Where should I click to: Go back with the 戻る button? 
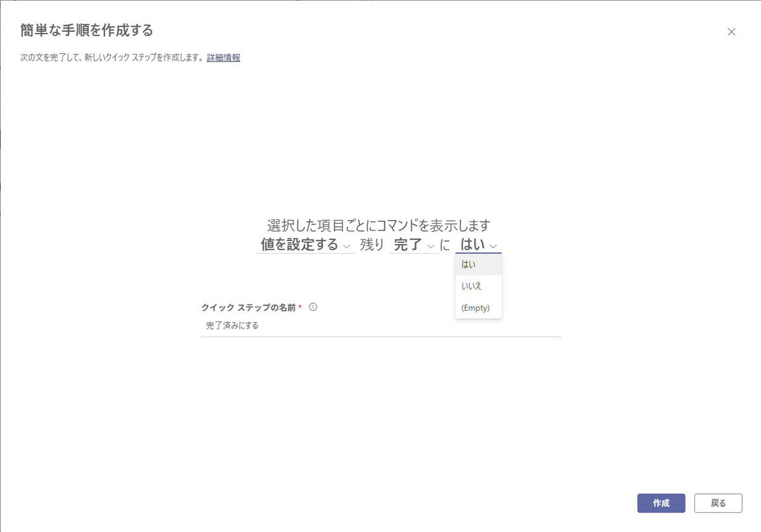point(719,503)
